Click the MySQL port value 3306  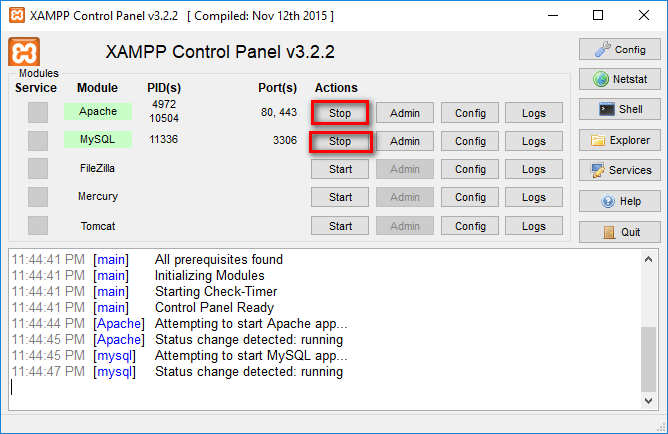coord(285,140)
